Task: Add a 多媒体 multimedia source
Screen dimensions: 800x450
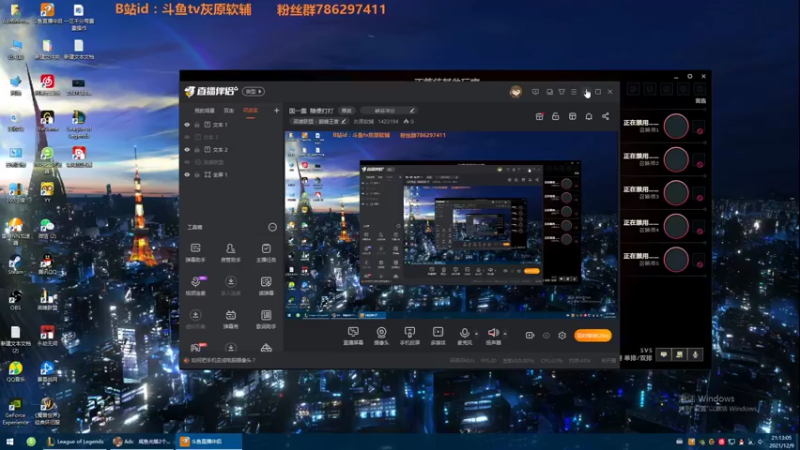Action: point(438,336)
